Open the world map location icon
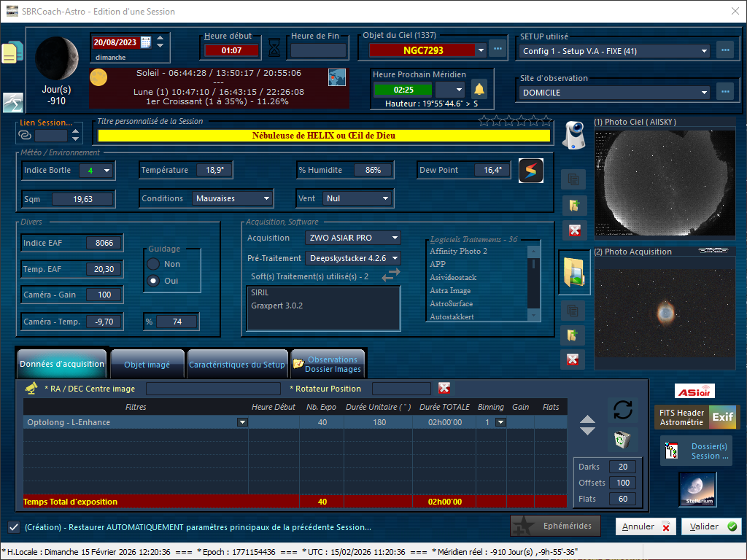Screen dimensions: 747x560 (x=337, y=77)
